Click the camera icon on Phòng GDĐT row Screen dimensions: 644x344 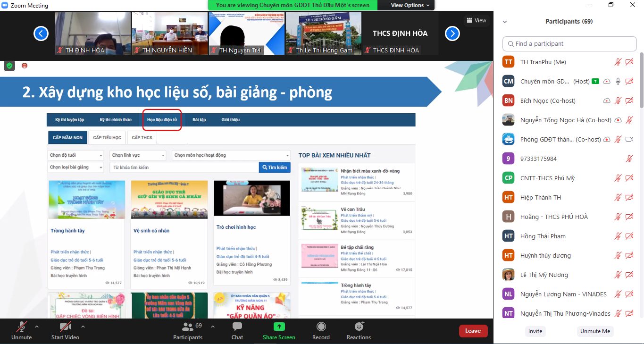pyautogui.click(x=629, y=139)
